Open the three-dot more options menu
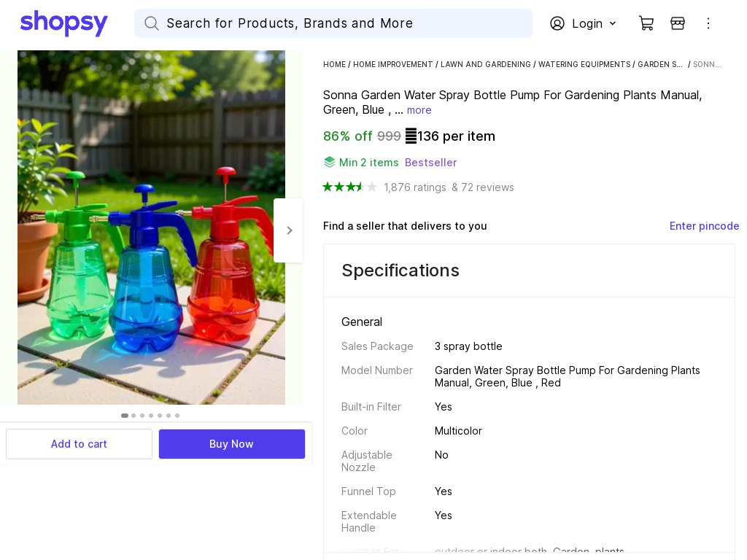The width and height of the screenshot is (747, 560). [x=708, y=23]
